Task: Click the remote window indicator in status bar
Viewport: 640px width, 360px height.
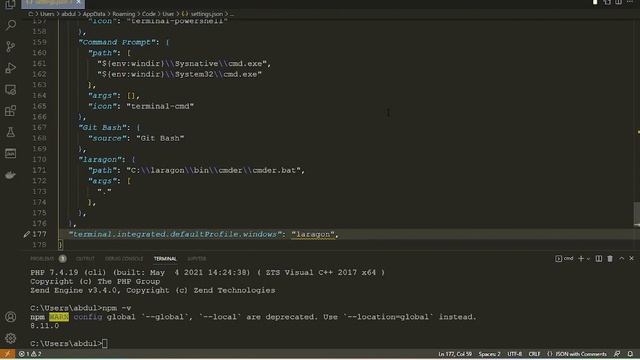Action: (7, 354)
